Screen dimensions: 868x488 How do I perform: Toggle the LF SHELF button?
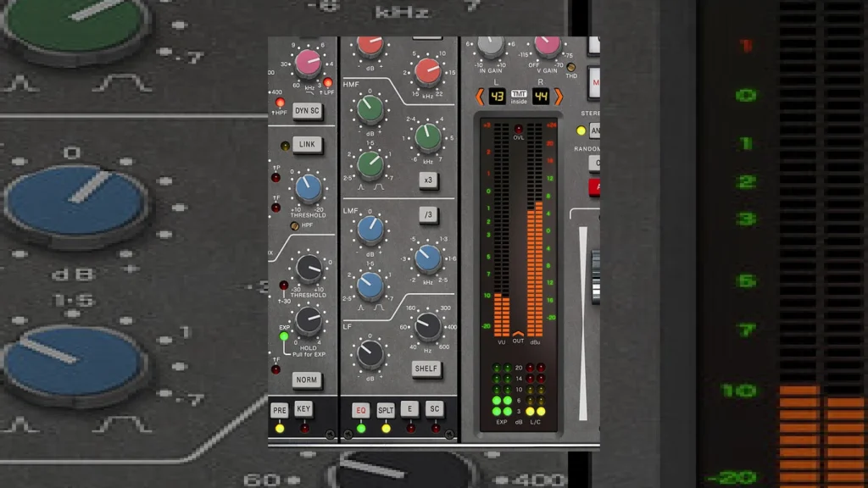(426, 369)
